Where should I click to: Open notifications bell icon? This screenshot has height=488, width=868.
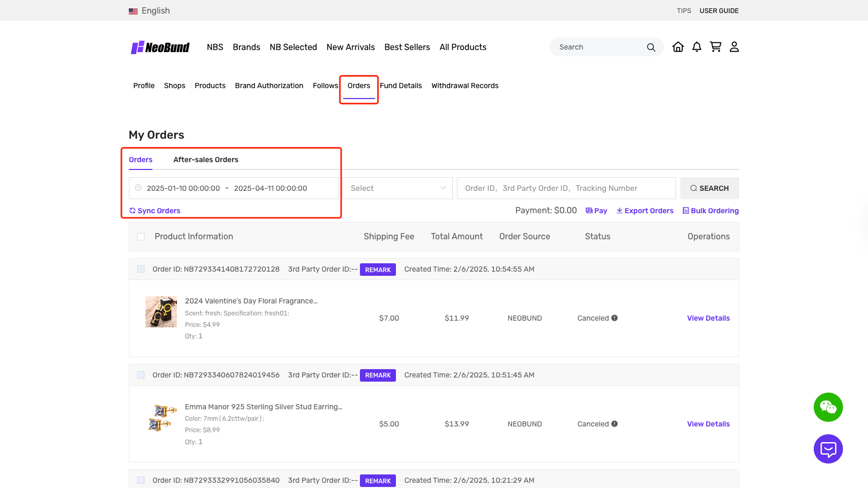click(x=696, y=47)
